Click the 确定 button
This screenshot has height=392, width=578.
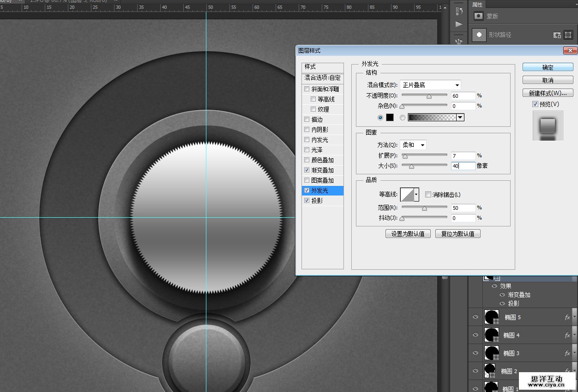548,67
